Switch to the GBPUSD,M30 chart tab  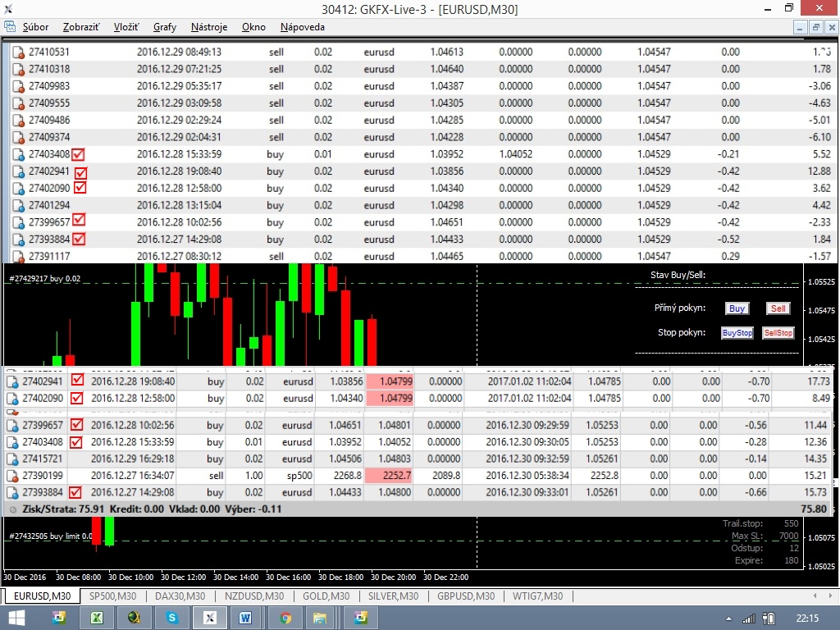[466, 596]
